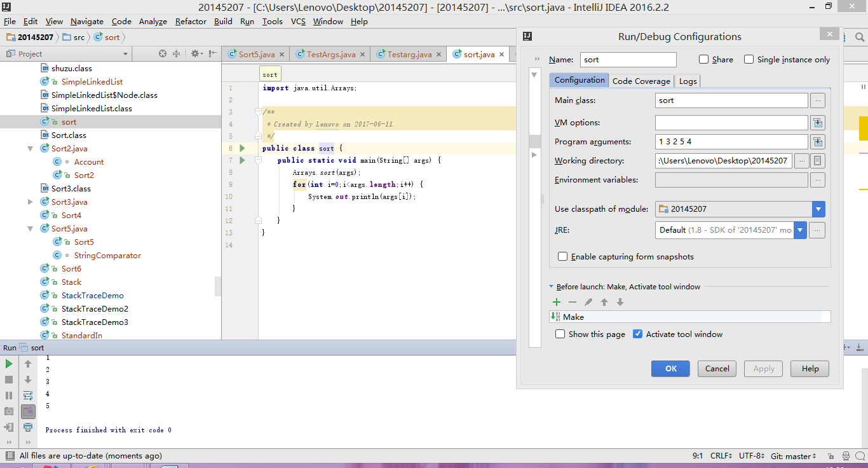Enable the Share checkbox
This screenshot has height=468, width=868.
click(x=703, y=59)
